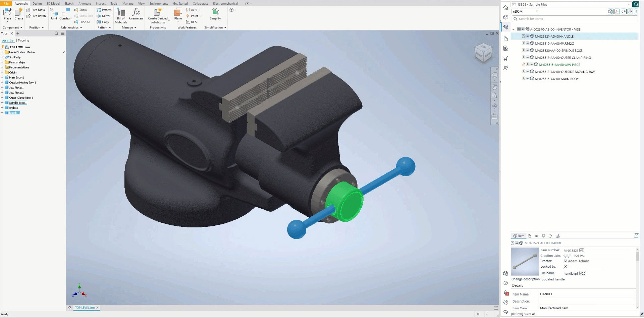Open the Parameters (fx) dialog
This screenshot has width=644, height=318.
coord(136,13)
